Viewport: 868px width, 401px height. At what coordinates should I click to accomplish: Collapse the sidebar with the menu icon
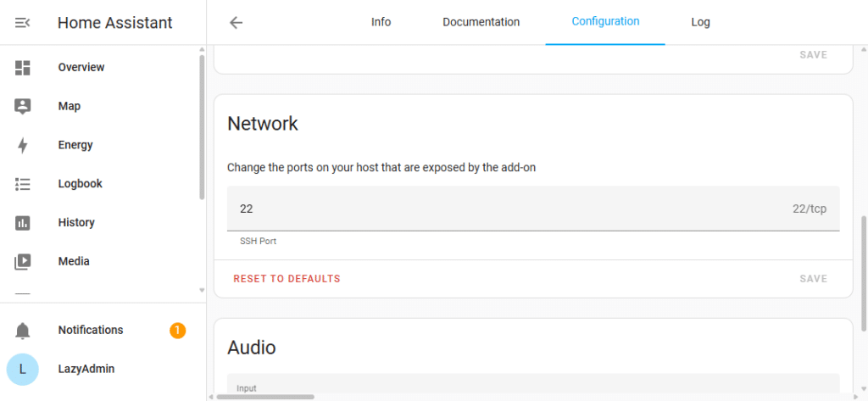[23, 23]
